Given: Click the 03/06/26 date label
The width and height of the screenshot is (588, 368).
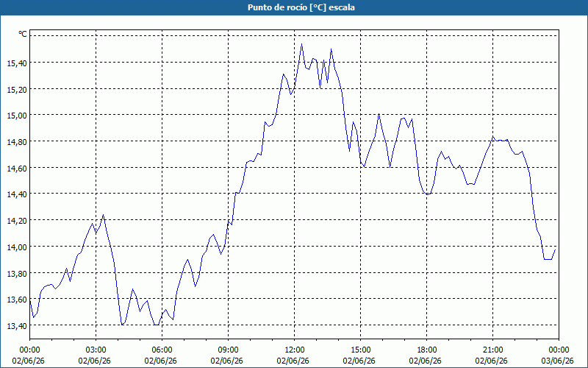Looking at the screenshot, I should point(558,361).
